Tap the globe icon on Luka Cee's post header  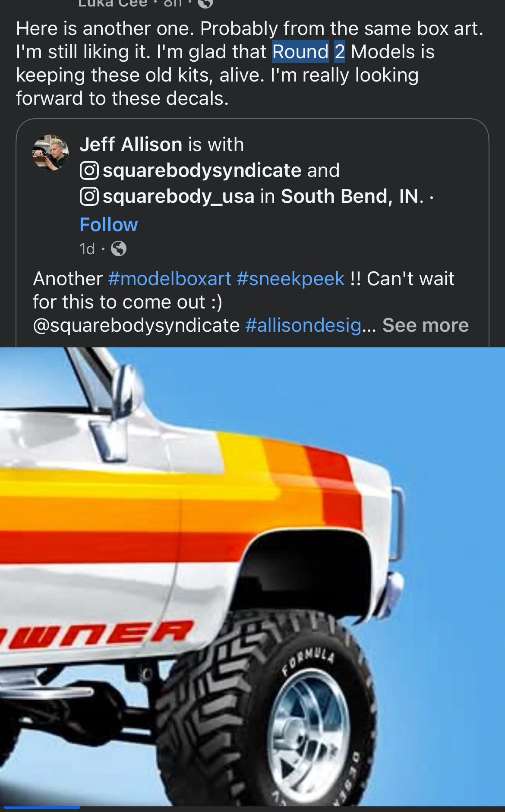click(x=206, y=3)
